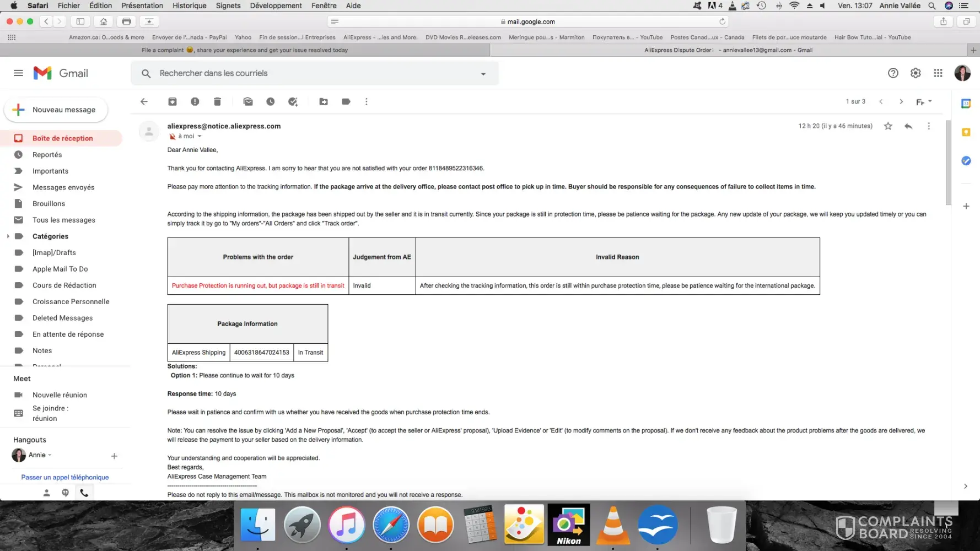Open Gmail support help icon
The height and width of the screenshot is (551, 980).
893,73
